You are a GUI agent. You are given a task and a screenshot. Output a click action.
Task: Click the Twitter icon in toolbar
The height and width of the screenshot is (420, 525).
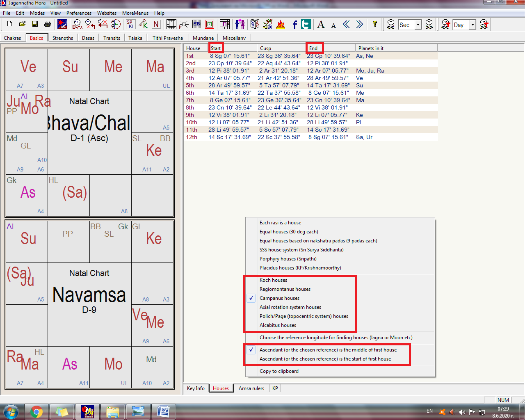306,24
